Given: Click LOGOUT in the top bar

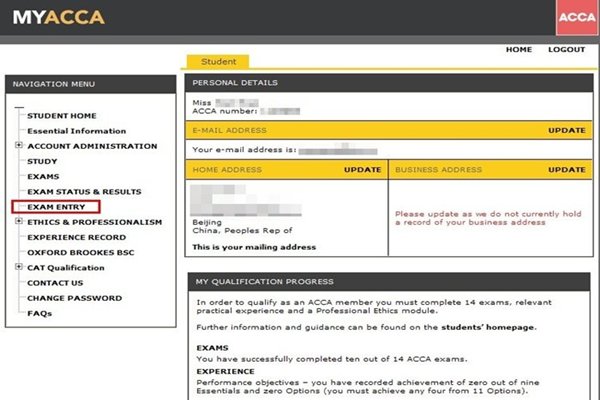Looking at the screenshot, I should pos(566,49).
